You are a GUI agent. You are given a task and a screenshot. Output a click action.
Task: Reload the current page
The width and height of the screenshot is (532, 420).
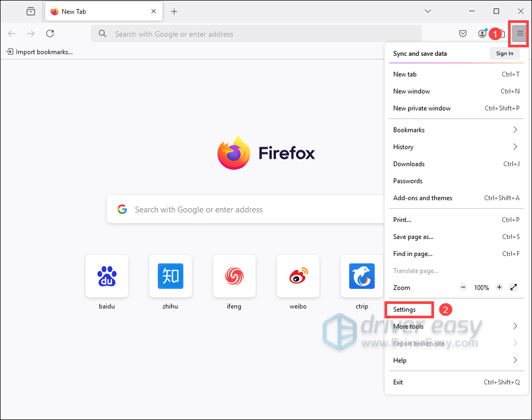(50, 34)
